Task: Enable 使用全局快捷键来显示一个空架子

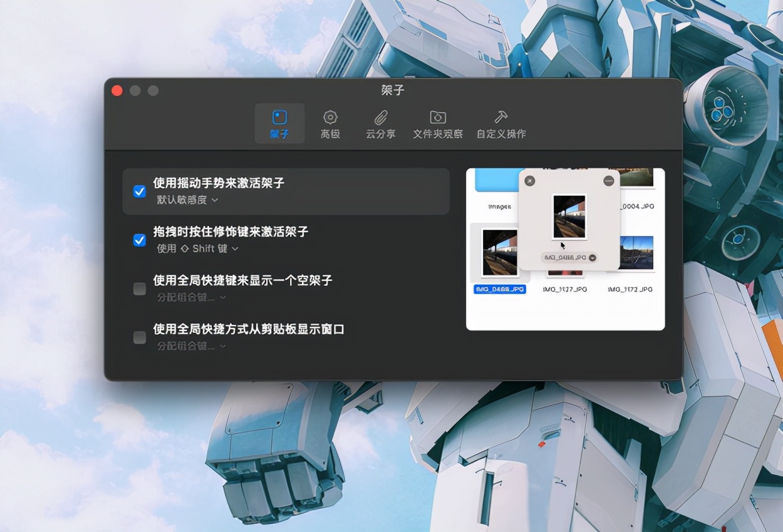Action: [x=139, y=289]
